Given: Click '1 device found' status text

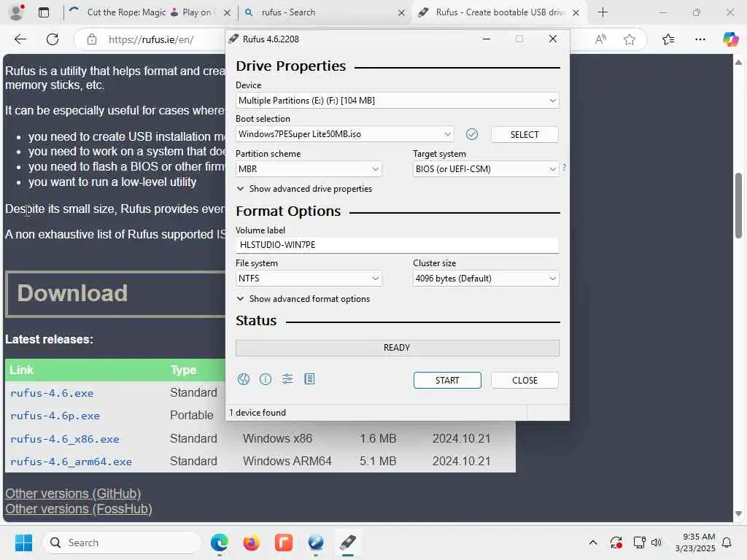Looking at the screenshot, I should pyautogui.click(x=258, y=413).
